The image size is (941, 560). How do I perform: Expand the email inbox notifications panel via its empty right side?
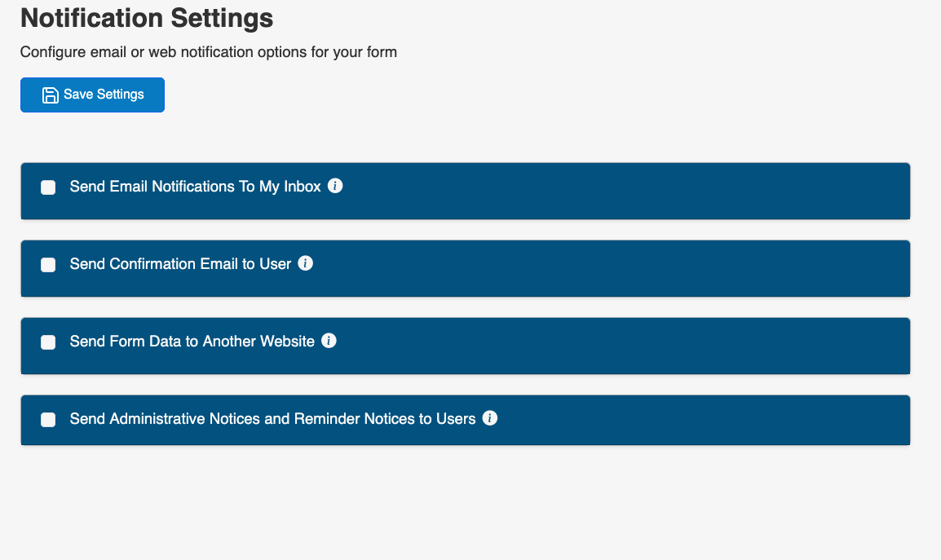(652, 191)
